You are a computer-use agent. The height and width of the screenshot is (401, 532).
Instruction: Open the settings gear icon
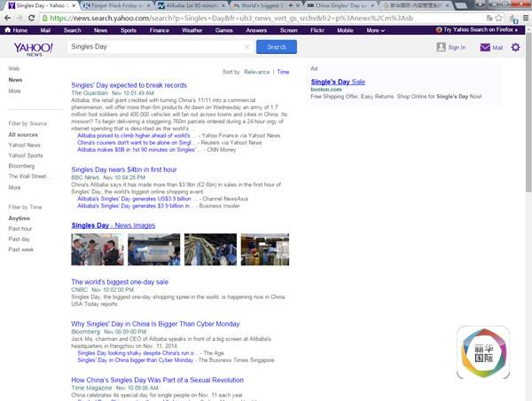tap(515, 47)
